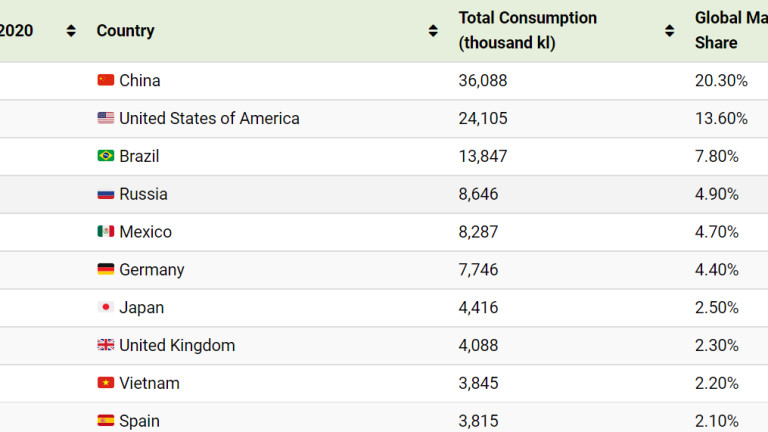The height and width of the screenshot is (432, 768).
Task: Click the Russia flag icon
Action: (105, 194)
